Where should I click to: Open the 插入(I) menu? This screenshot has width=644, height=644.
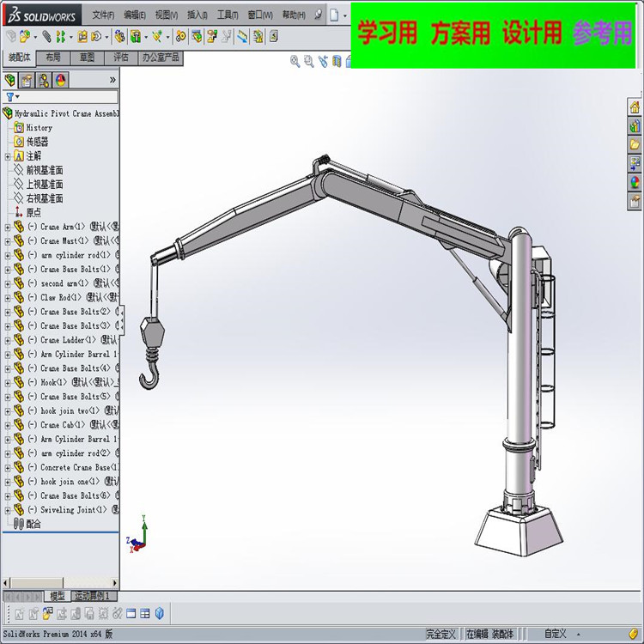(x=197, y=15)
